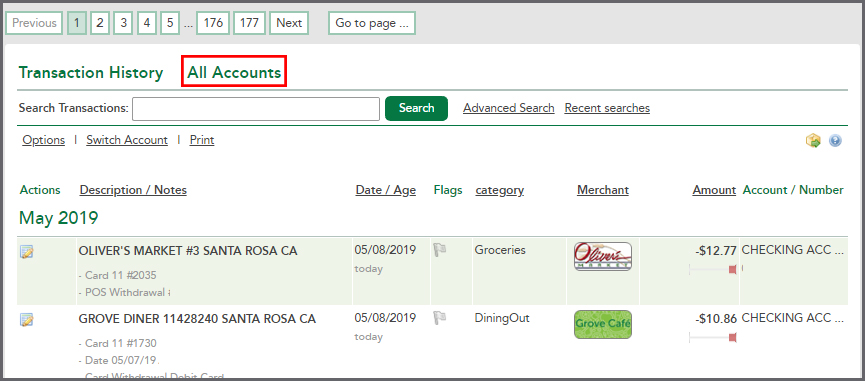Edit the Oliver's Market transaction icon
The width and height of the screenshot is (865, 381).
coord(26,253)
